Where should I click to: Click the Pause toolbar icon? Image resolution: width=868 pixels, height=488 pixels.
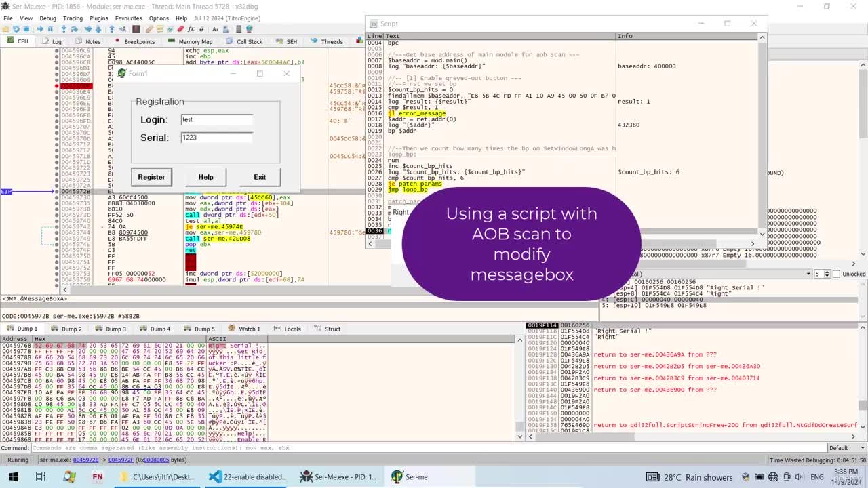click(x=50, y=29)
